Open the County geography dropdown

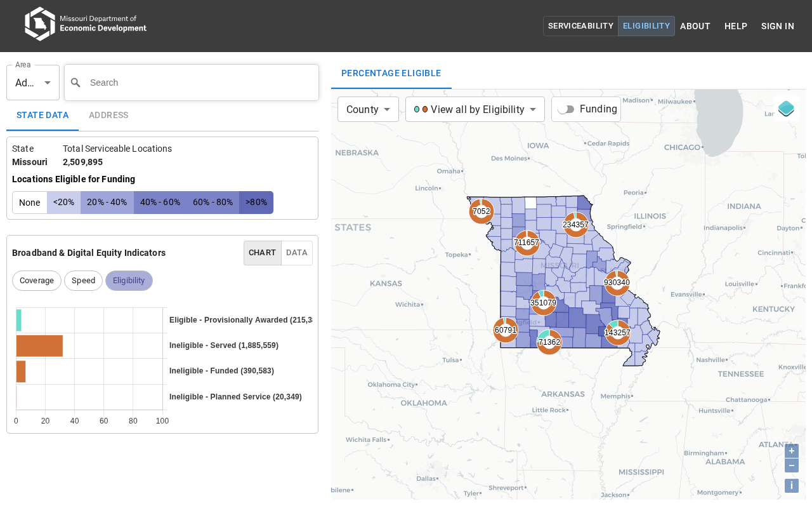[368, 109]
